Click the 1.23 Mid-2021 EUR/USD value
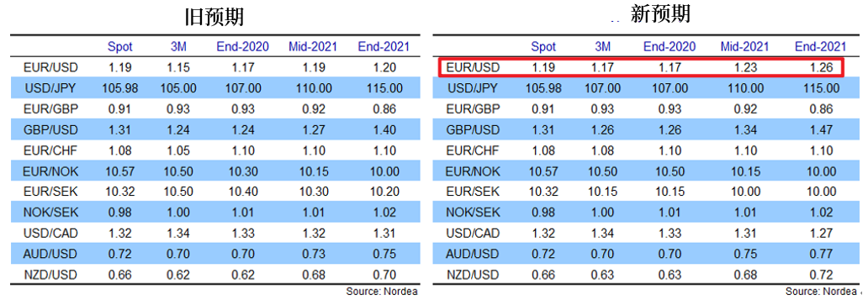 [744, 67]
